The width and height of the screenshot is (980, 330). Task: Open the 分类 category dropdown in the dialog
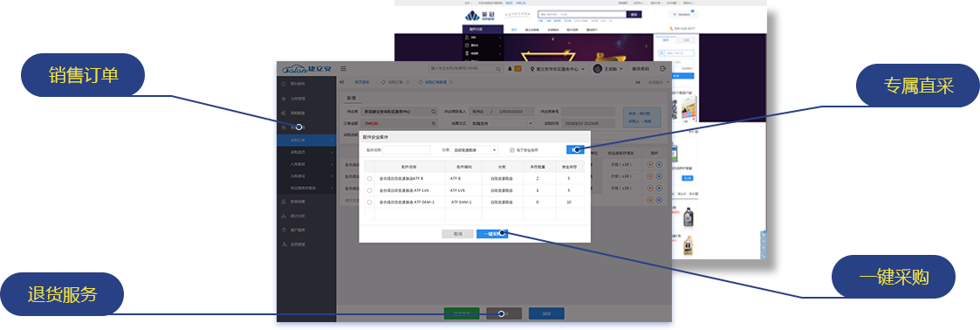(475, 150)
